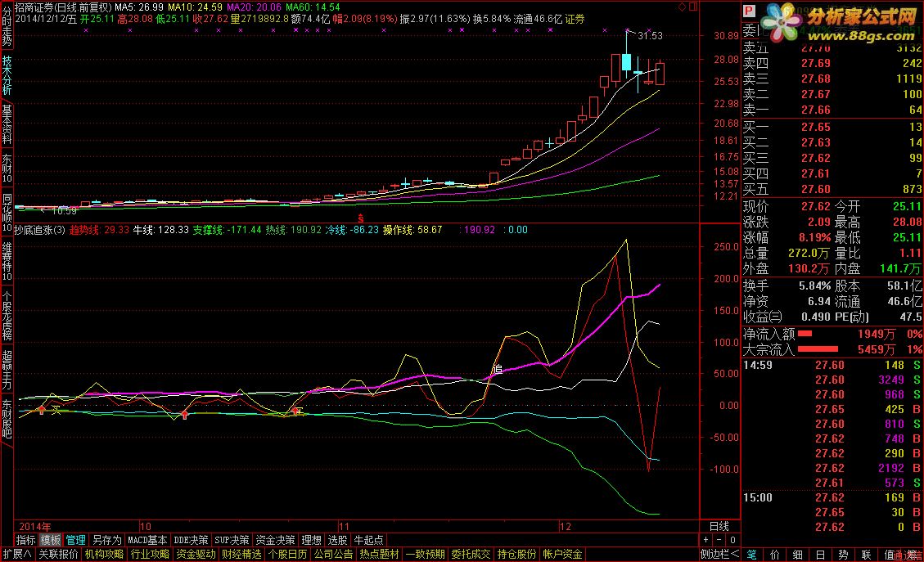Open the 超赢主力 sidebar tab
This screenshot has width=924, height=562.
click(x=7, y=370)
